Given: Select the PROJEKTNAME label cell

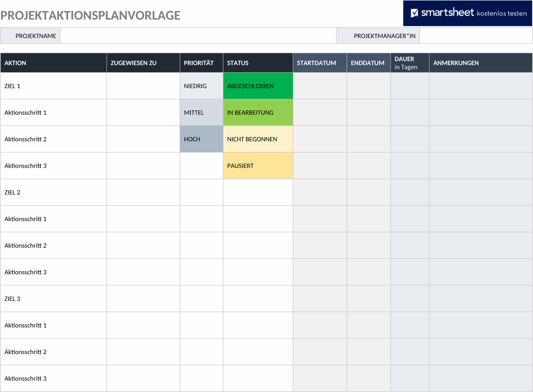Looking at the screenshot, I should [30, 36].
